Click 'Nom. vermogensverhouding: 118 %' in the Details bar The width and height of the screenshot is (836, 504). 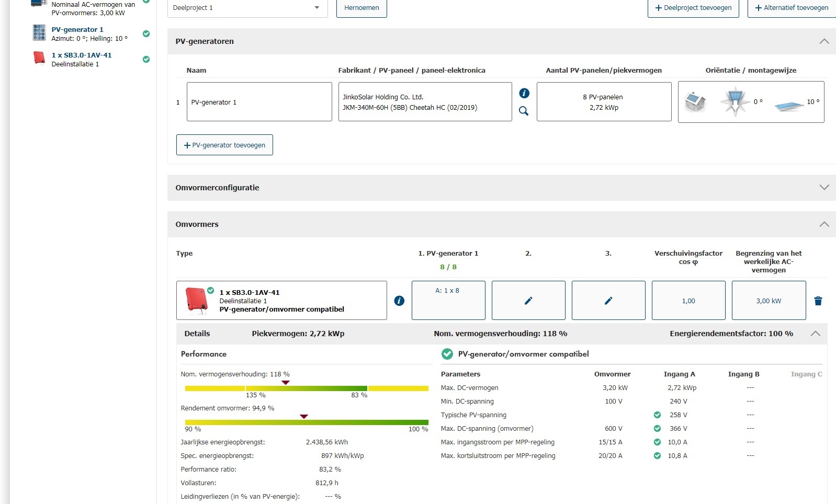click(501, 334)
